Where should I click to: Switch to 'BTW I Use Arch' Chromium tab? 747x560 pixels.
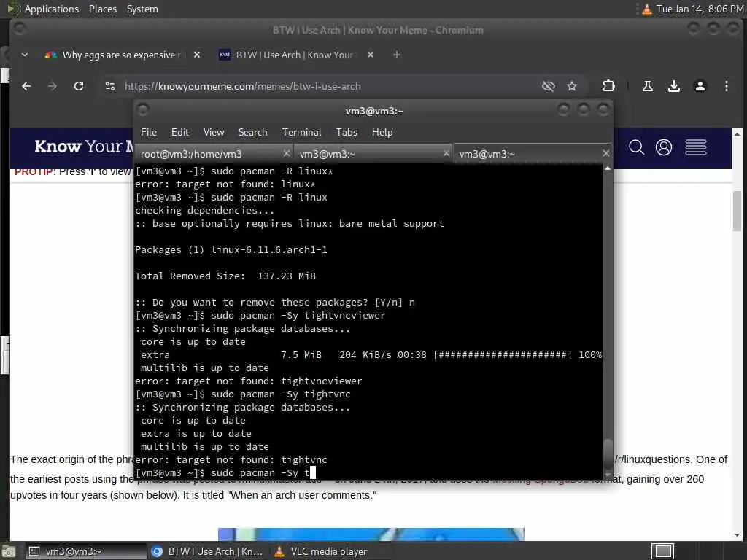point(294,55)
